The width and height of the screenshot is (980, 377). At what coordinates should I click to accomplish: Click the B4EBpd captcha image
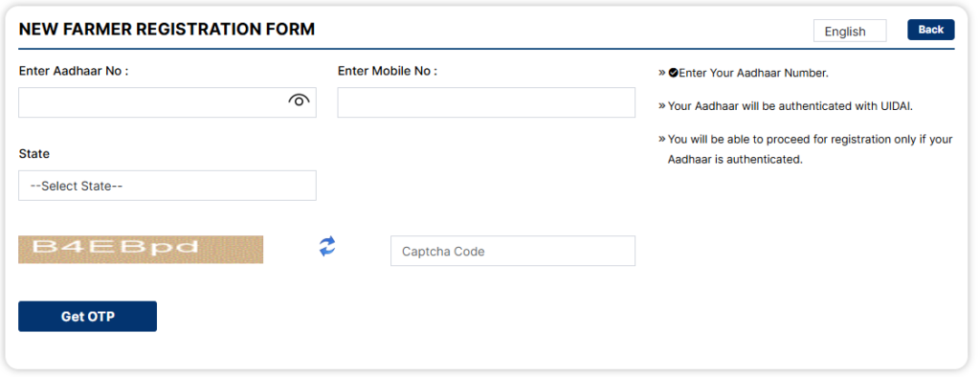tap(141, 250)
